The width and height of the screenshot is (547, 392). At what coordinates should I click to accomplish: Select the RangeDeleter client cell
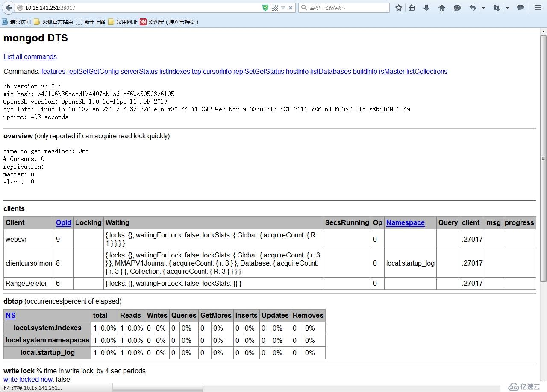click(29, 283)
